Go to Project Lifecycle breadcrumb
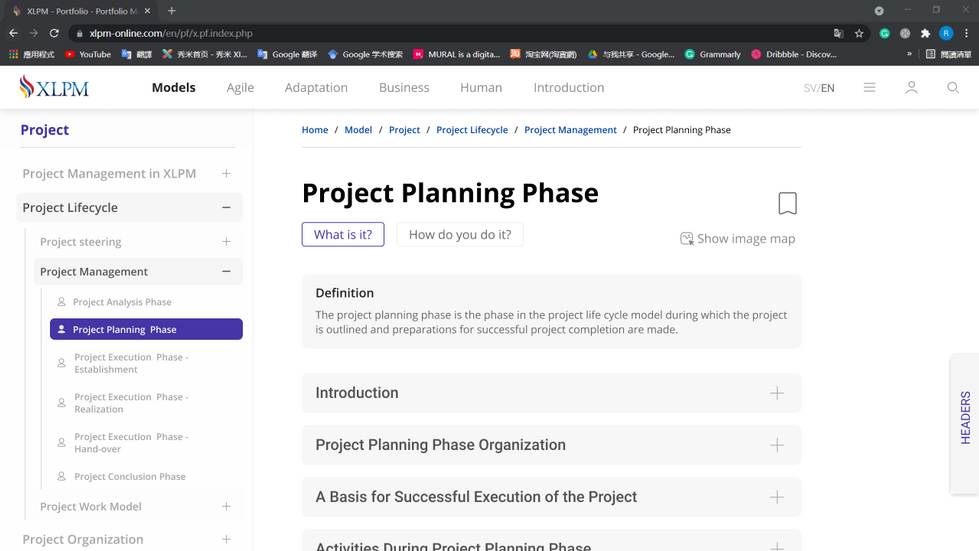 (471, 130)
